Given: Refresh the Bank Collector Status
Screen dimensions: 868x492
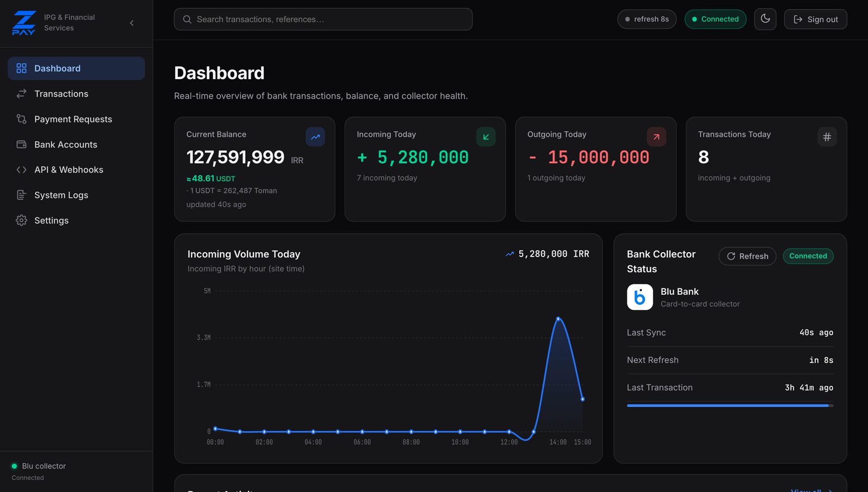Looking at the screenshot, I should (747, 256).
